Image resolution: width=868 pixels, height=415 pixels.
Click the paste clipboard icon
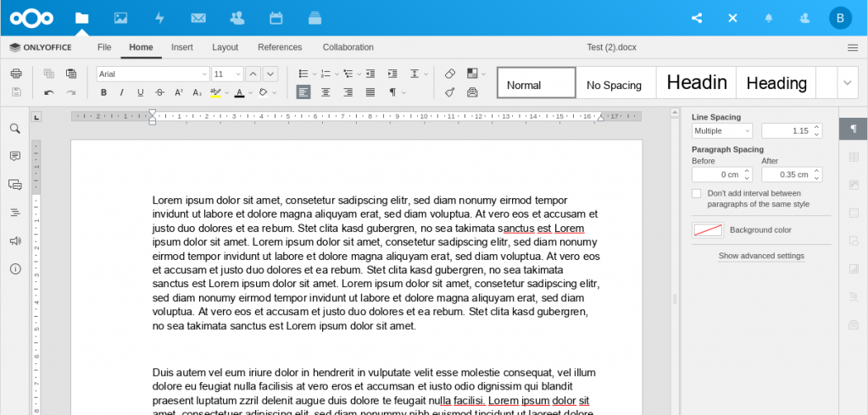[x=71, y=74]
